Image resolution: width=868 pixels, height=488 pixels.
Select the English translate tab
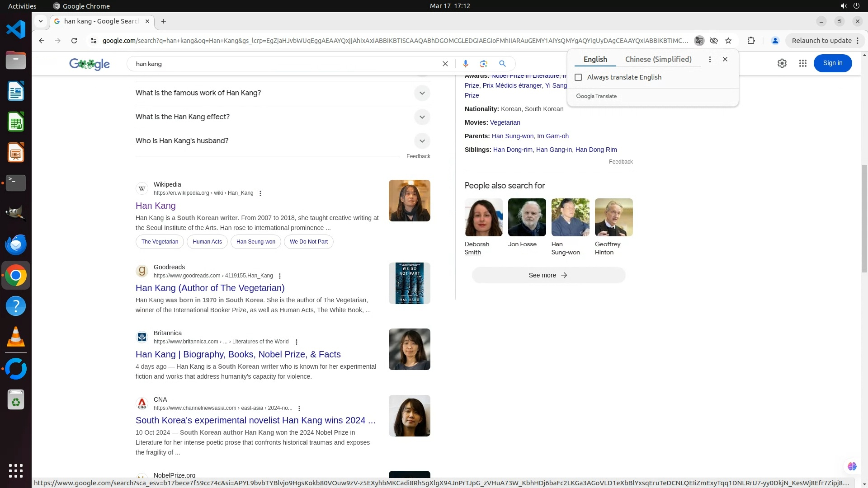coord(595,60)
